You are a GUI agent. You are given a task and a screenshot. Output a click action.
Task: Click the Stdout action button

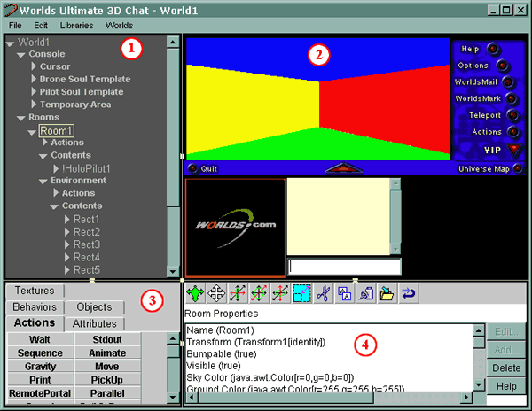tap(107, 339)
